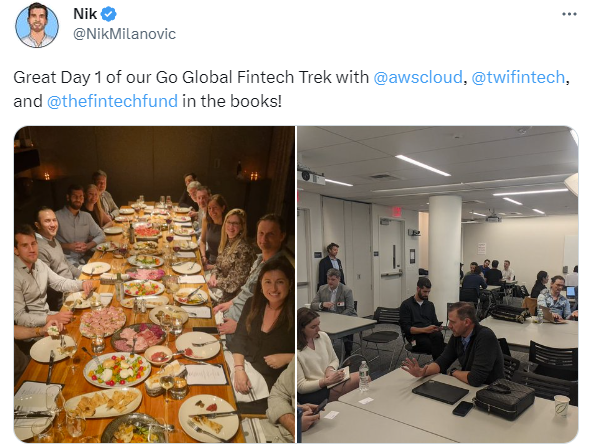The image size is (592, 448).
Task: Click the display name Nik
Action: pos(85,14)
